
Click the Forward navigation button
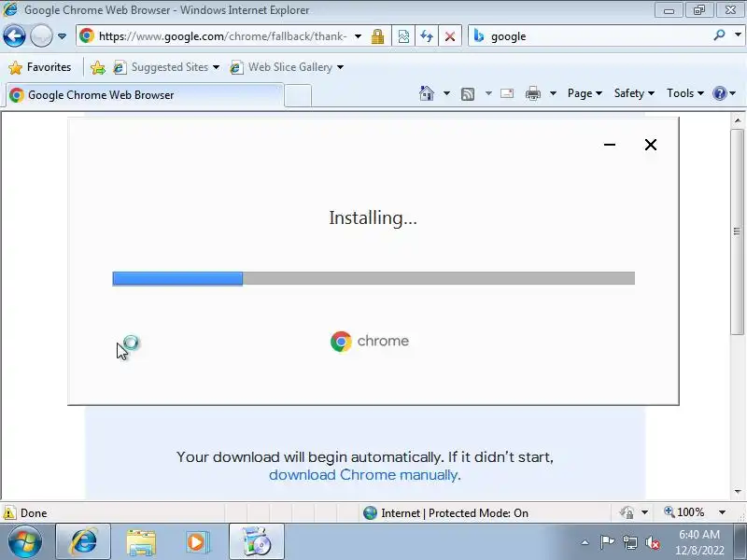coord(41,35)
